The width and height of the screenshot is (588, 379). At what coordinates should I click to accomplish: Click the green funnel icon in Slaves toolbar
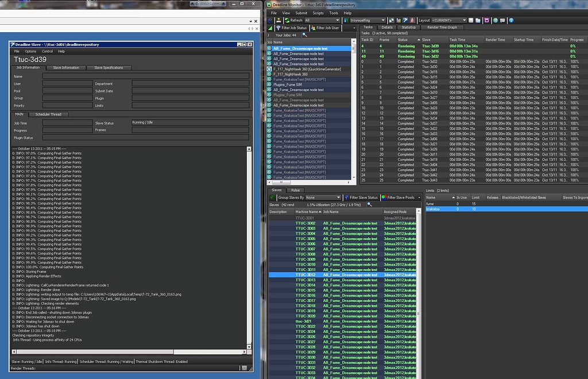click(272, 198)
